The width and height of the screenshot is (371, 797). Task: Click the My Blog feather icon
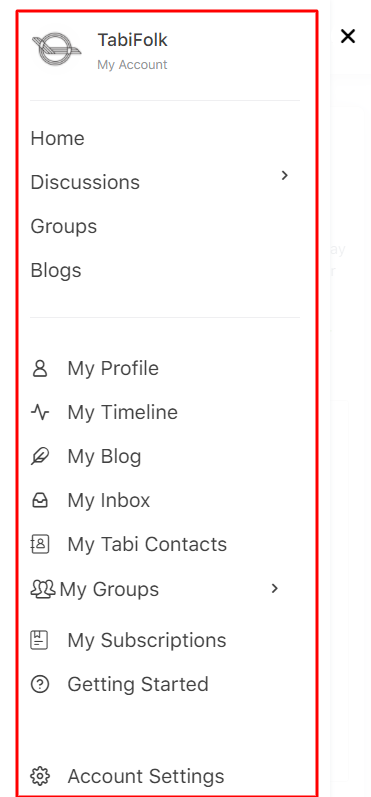point(40,456)
